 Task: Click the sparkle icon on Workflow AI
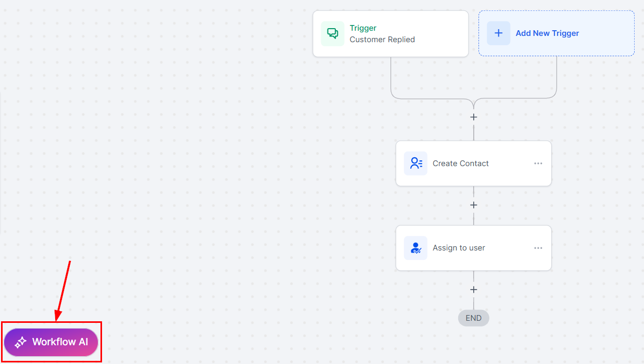(20, 342)
